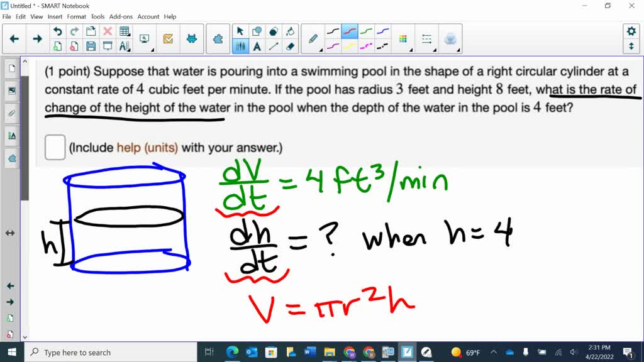Expand the pen style dropdown arrow

[321, 49]
